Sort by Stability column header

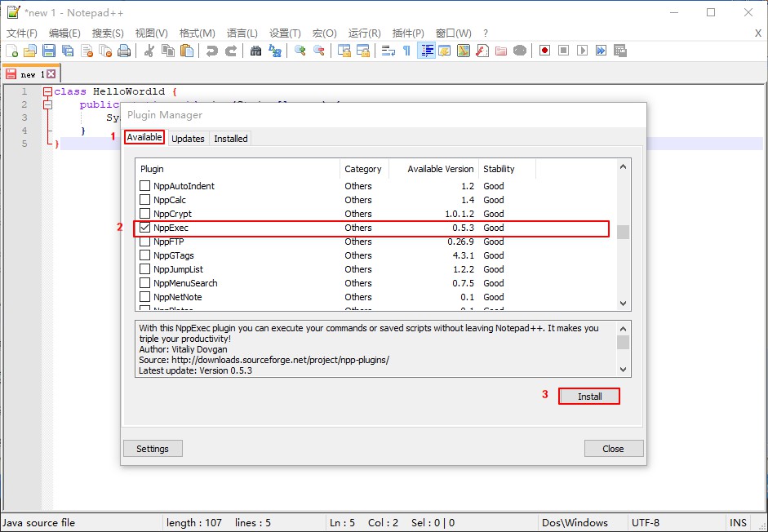(508, 169)
